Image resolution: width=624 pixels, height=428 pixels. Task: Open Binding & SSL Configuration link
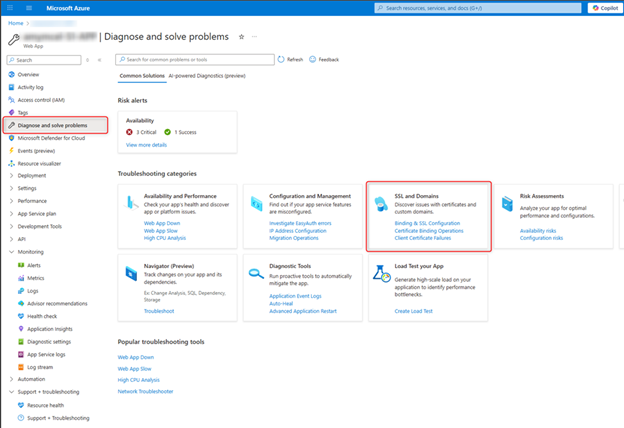coord(427,223)
